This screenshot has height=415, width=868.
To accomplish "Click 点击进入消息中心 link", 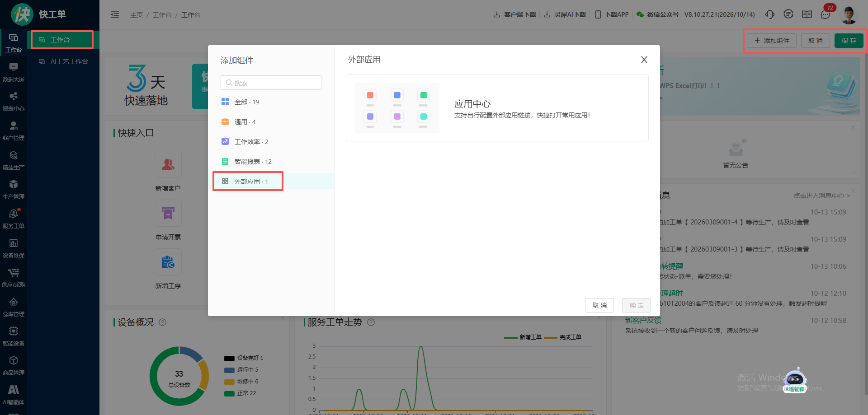I will pos(821,196).
